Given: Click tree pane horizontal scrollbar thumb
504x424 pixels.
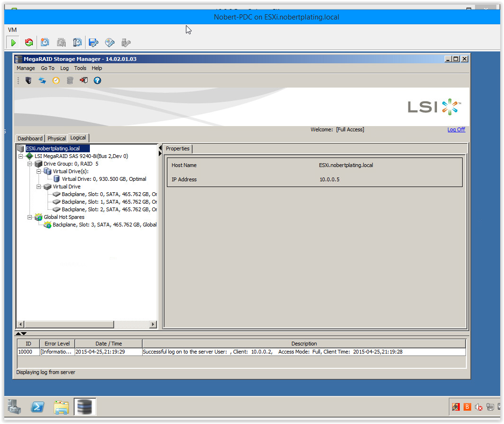Looking at the screenshot, I should (69, 324).
